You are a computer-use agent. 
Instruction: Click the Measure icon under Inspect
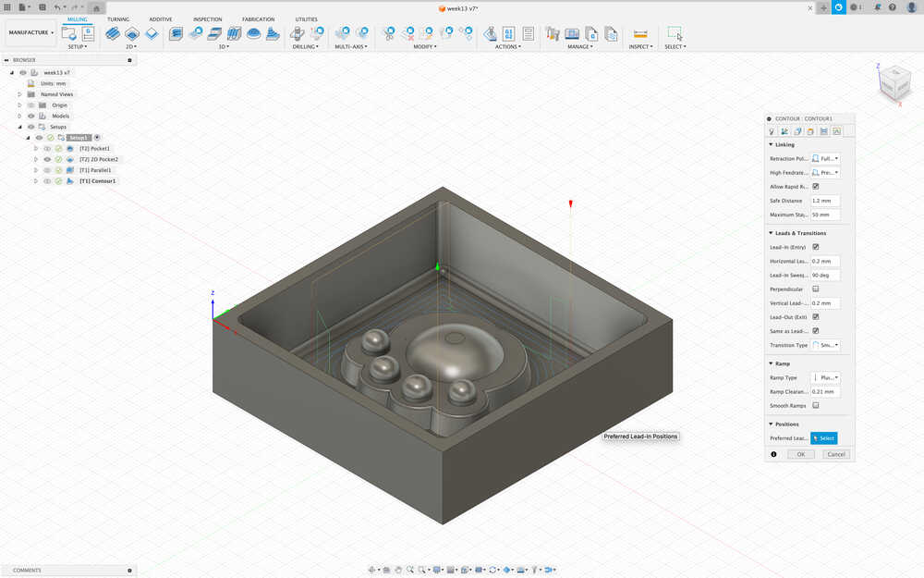(x=640, y=33)
